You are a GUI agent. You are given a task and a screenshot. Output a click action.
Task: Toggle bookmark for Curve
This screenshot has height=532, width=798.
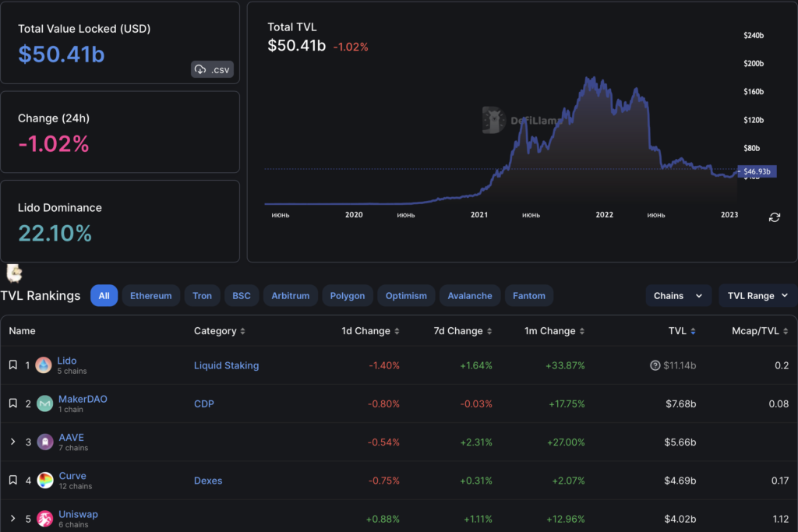(13, 481)
